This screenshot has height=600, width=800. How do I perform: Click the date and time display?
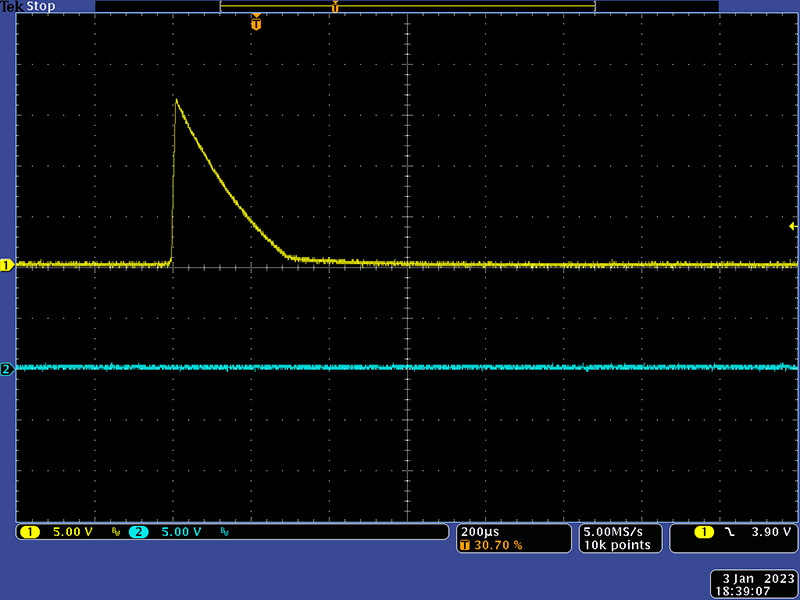pyautogui.click(x=754, y=584)
